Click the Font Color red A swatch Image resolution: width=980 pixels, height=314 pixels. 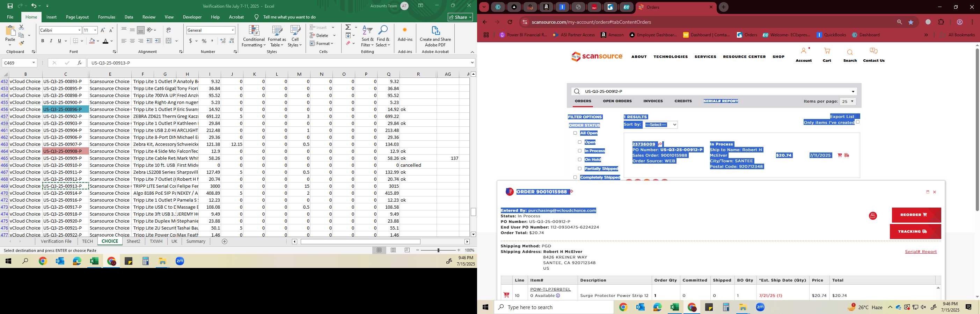(x=106, y=41)
